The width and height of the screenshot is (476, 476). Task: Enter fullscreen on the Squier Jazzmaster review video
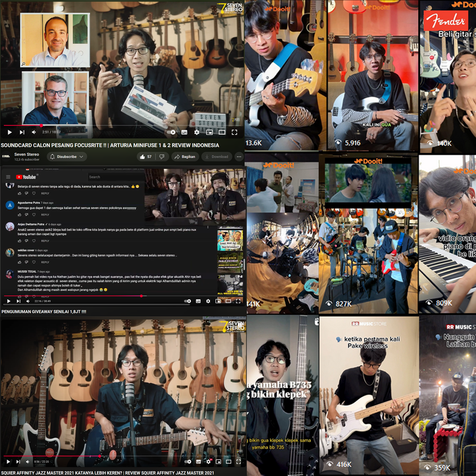point(238,461)
